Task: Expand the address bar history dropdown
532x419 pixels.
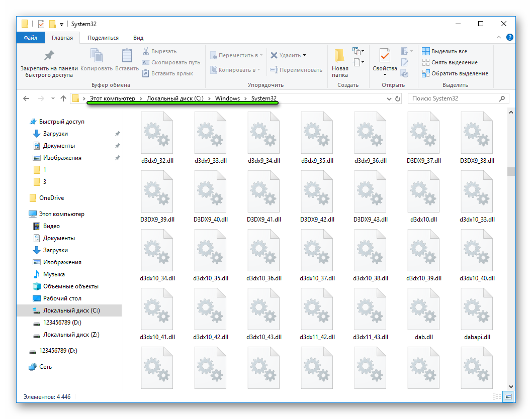Action: tap(390, 98)
